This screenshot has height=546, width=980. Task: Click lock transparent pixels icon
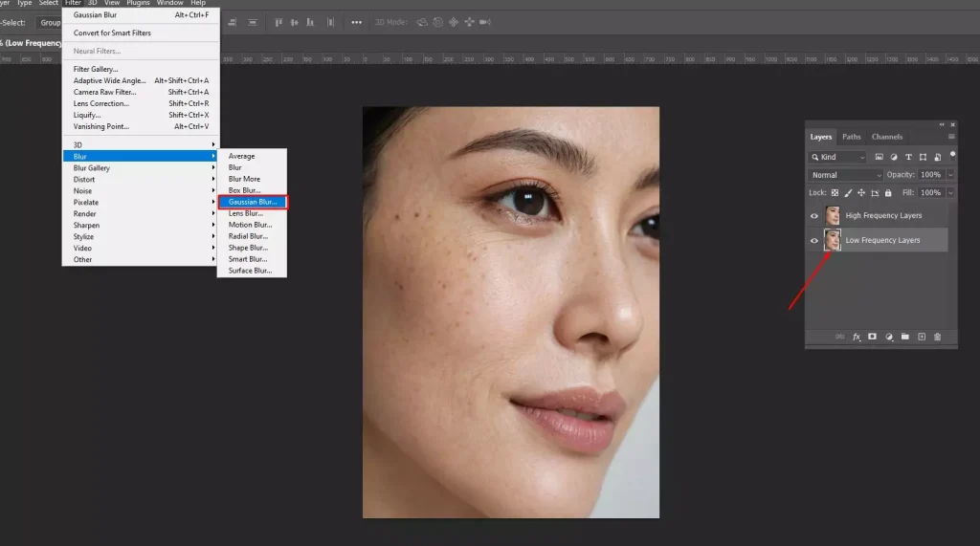coord(835,192)
